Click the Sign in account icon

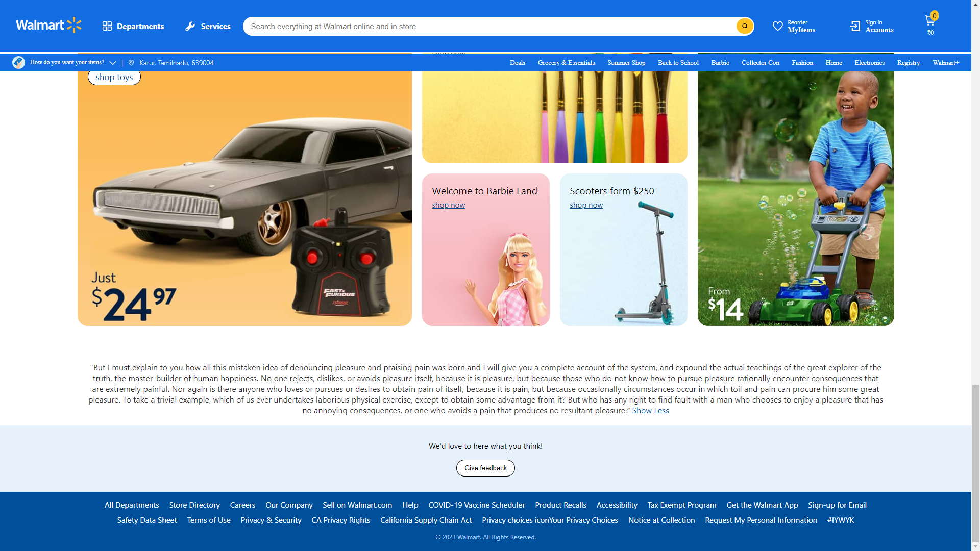pos(855,26)
